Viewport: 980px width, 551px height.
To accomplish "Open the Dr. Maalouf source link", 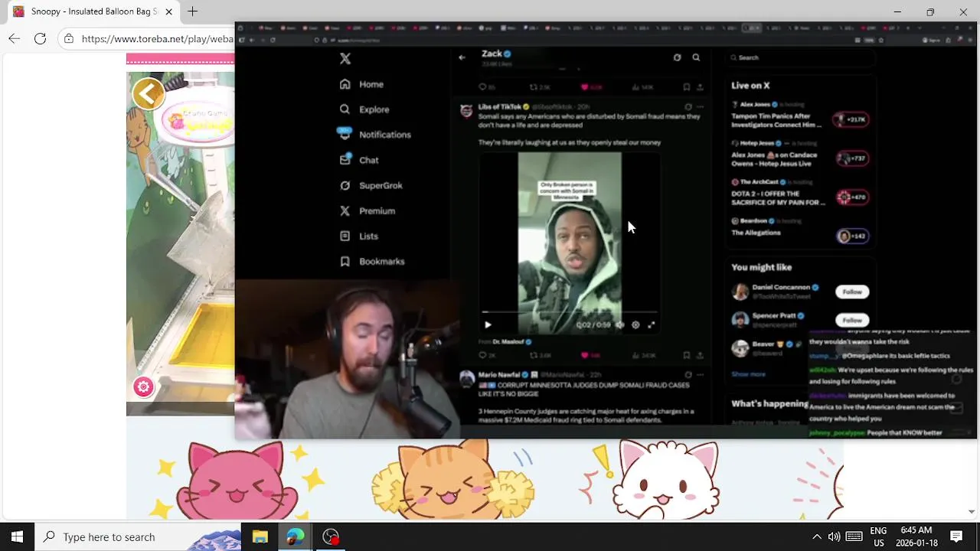I will coord(511,341).
